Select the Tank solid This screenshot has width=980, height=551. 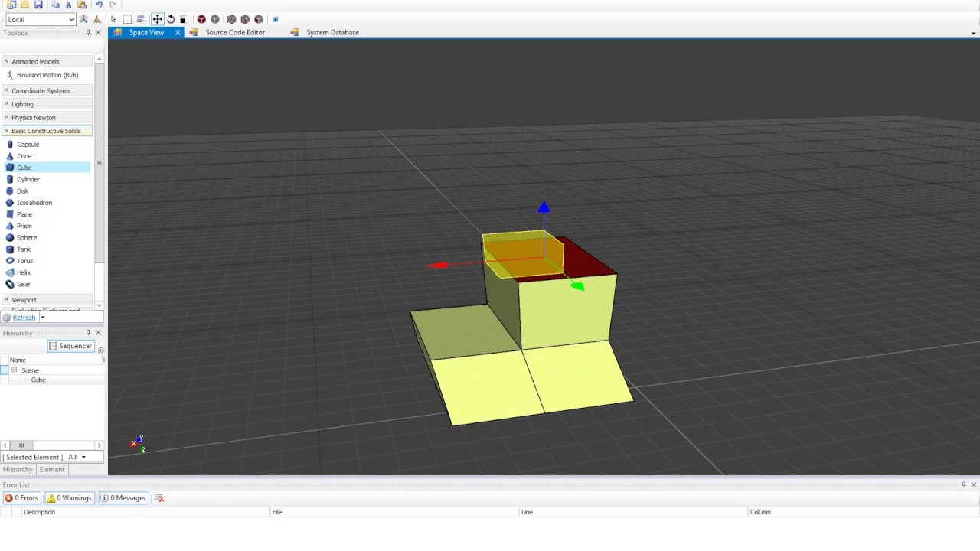coord(24,249)
